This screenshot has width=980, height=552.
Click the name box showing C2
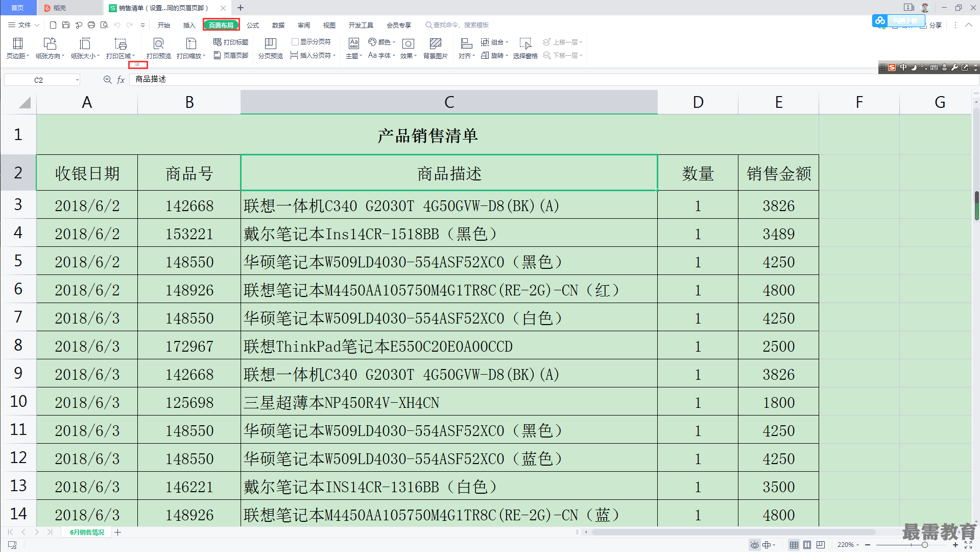tap(42, 80)
